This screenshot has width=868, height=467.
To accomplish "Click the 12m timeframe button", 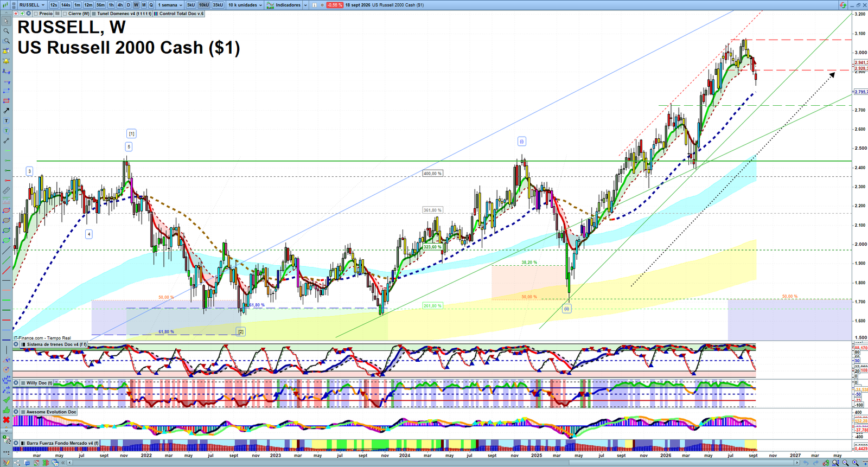I will pos(88,5).
